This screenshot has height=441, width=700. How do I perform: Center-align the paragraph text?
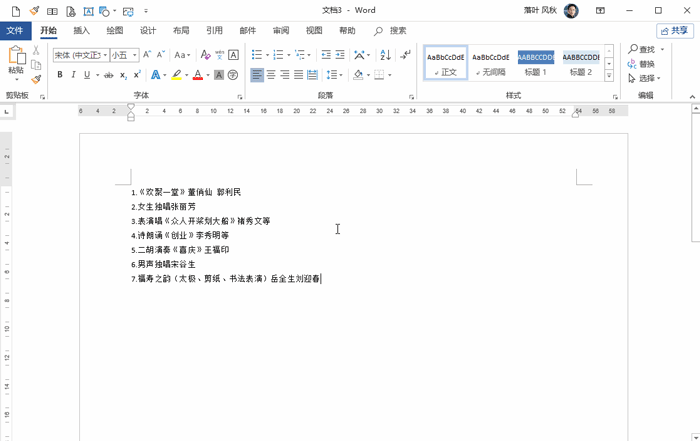tap(271, 75)
